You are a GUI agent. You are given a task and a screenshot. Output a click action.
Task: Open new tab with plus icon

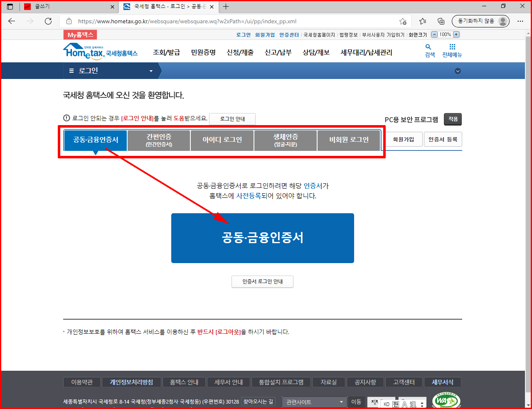pyautogui.click(x=226, y=7)
